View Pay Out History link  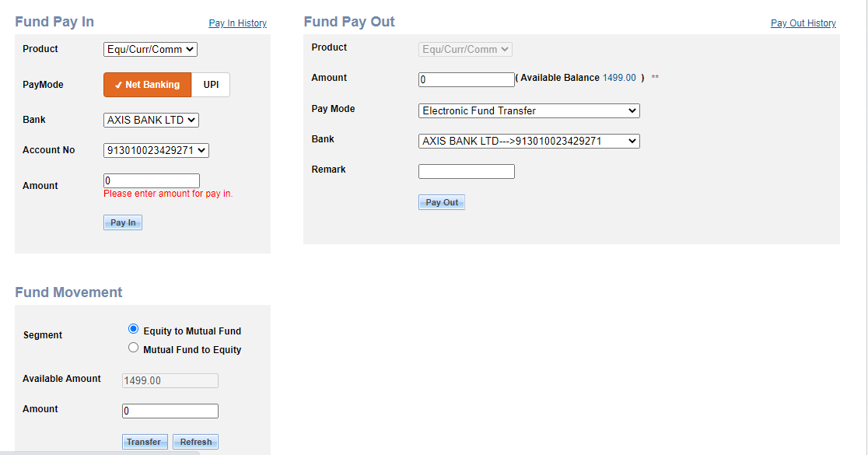point(803,23)
